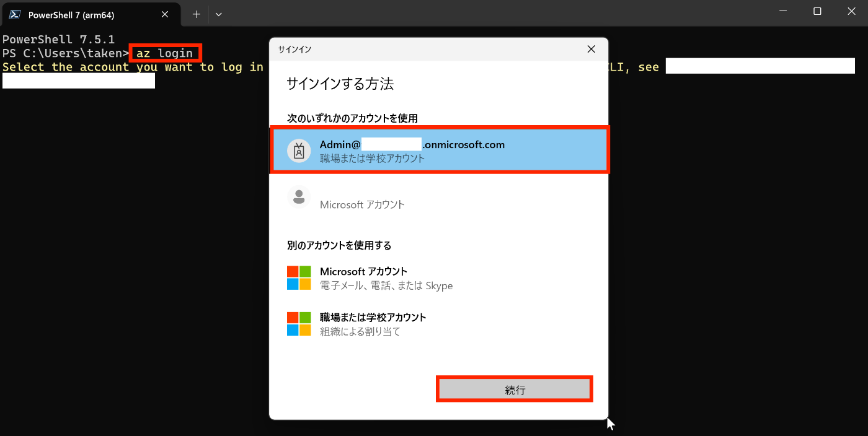
Task: Click the '組織による割り当て' subtitle
Action: 360,331
